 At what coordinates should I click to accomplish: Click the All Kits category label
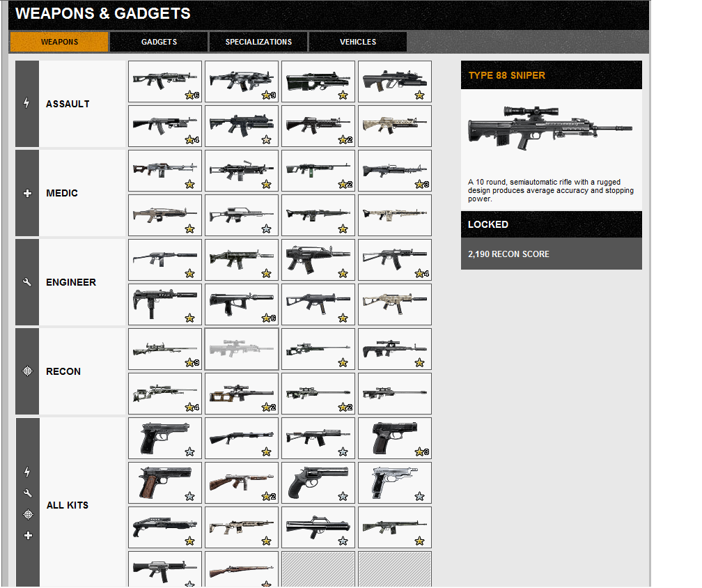tap(67, 505)
